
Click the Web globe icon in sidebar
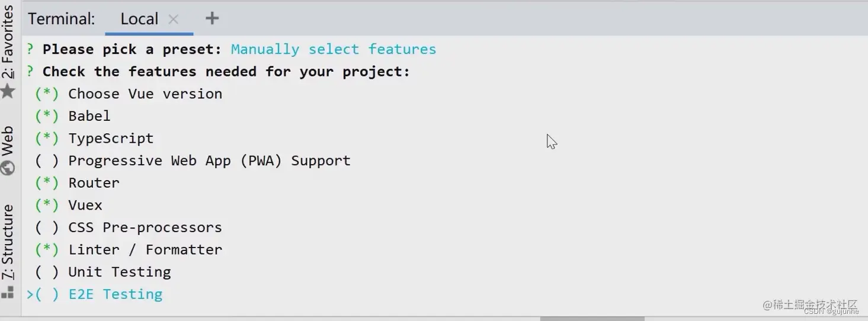click(x=8, y=168)
